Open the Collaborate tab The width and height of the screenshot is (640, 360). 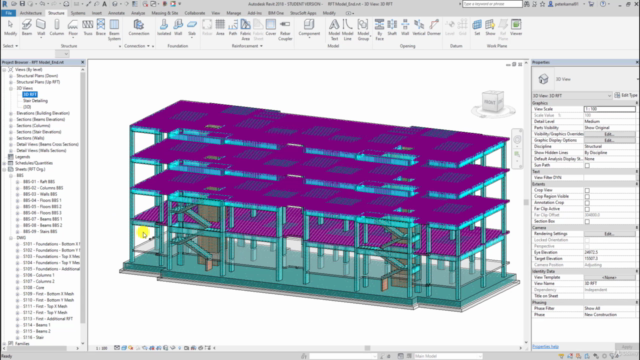point(195,13)
